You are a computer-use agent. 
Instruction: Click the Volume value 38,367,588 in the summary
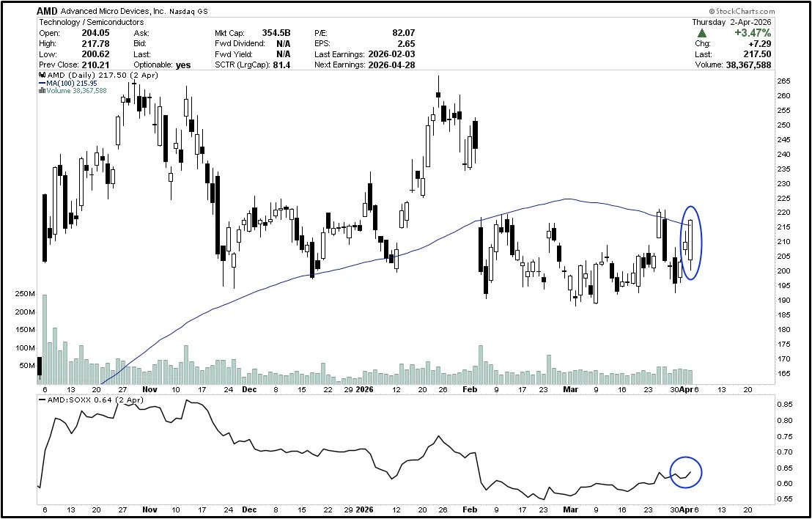(x=748, y=65)
